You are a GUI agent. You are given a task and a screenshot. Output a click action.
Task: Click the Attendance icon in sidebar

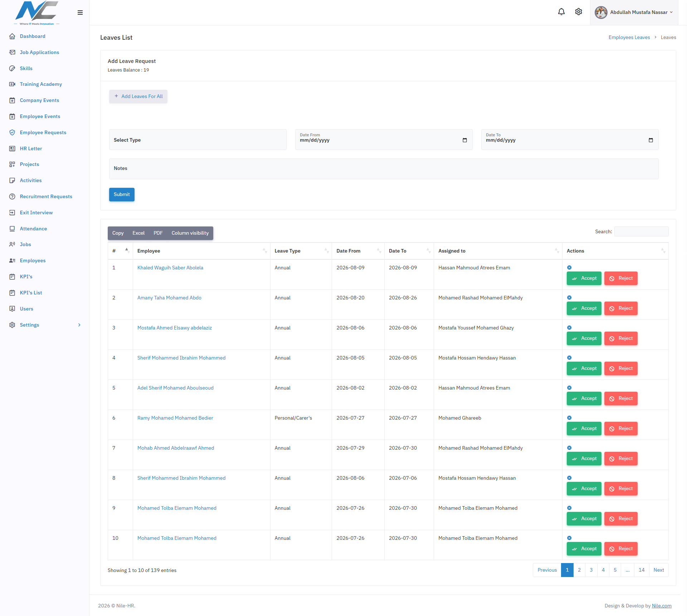[12, 229]
